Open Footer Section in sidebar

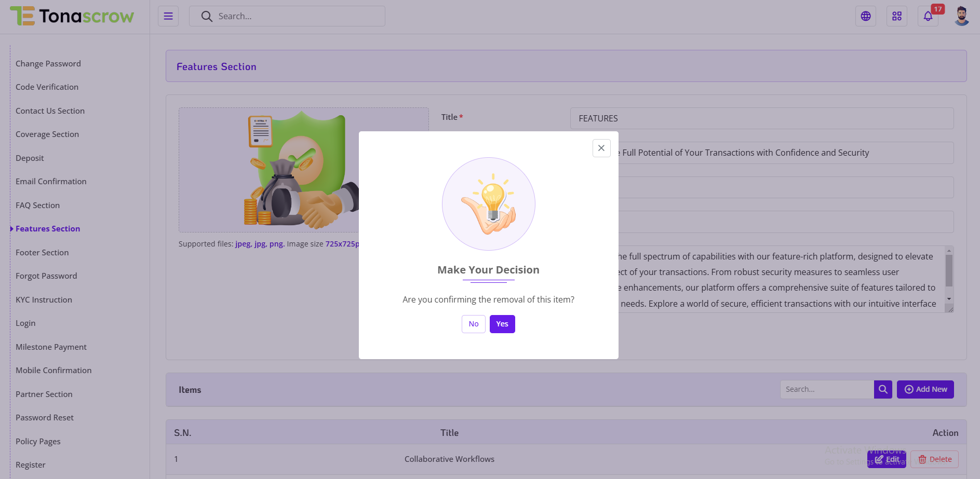pos(42,252)
